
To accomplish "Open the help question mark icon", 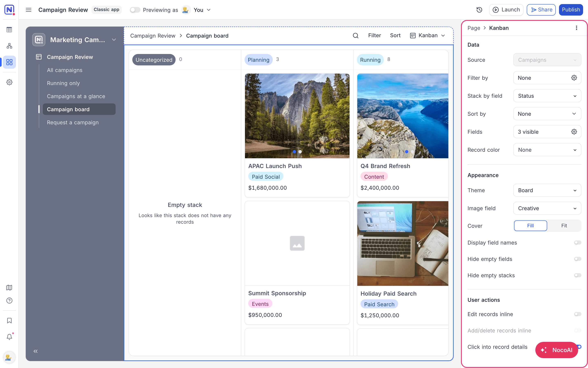I will [x=9, y=301].
